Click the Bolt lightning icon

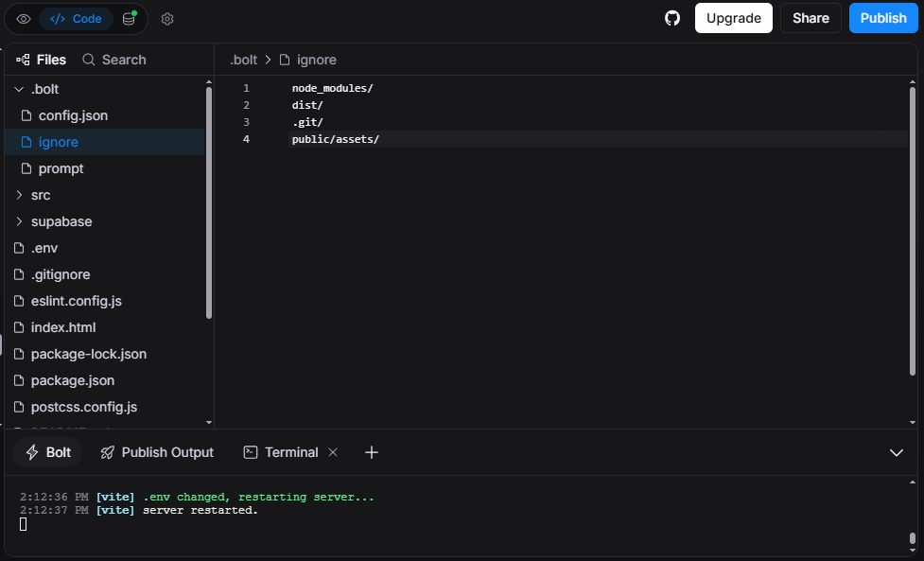coord(32,452)
